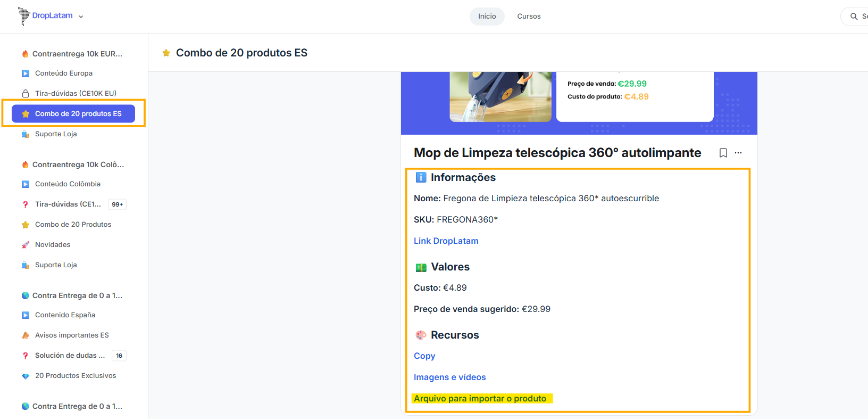Click the star icon in page header
This screenshot has height=419, width=868.
[x=166, y=53]
